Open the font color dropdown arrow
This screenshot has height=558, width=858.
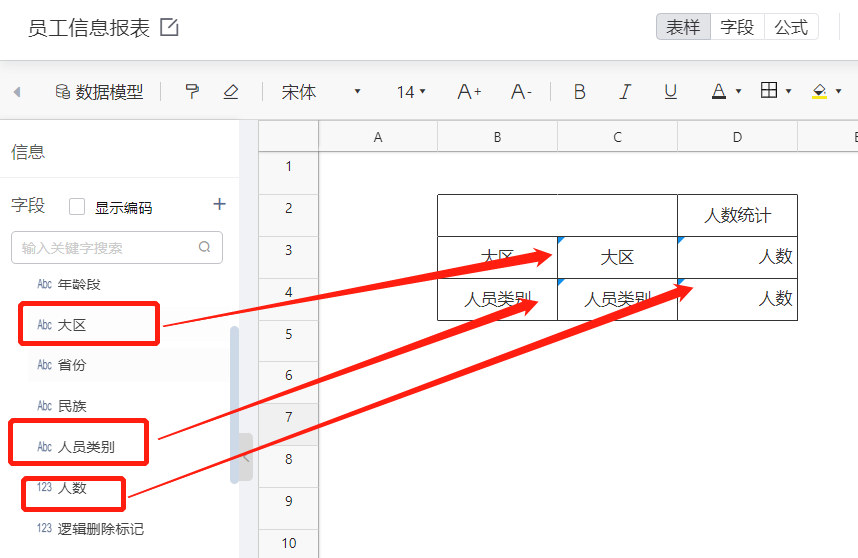[738, 91]
